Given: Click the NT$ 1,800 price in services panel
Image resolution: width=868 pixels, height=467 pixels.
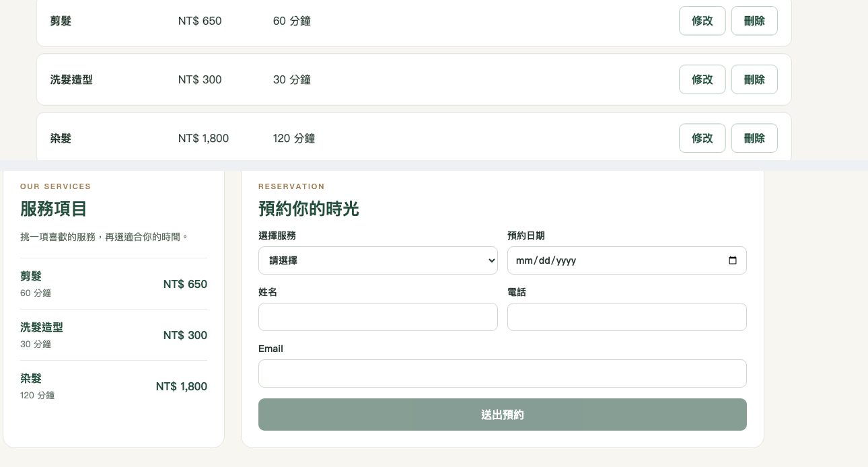Looking at the screenshot, I should coord(182,386).
